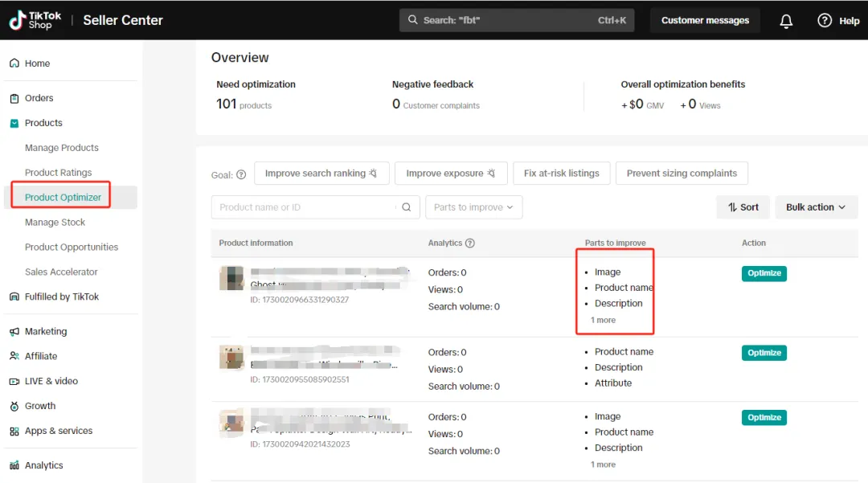This screenshot has width=868, height=483.
Task: Focus the top search bar
Action: pyautogui.click(x=517, y=20)
